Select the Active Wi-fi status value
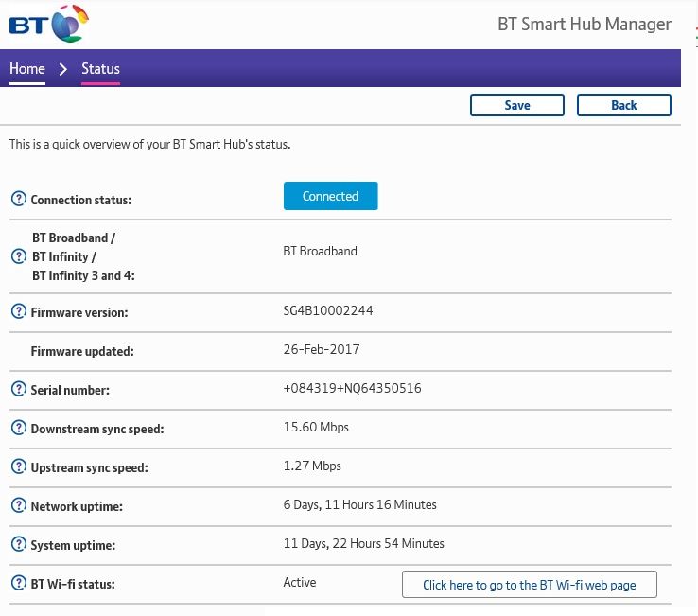The height and width of the screenshot is (616, 698). pos(300,582)
